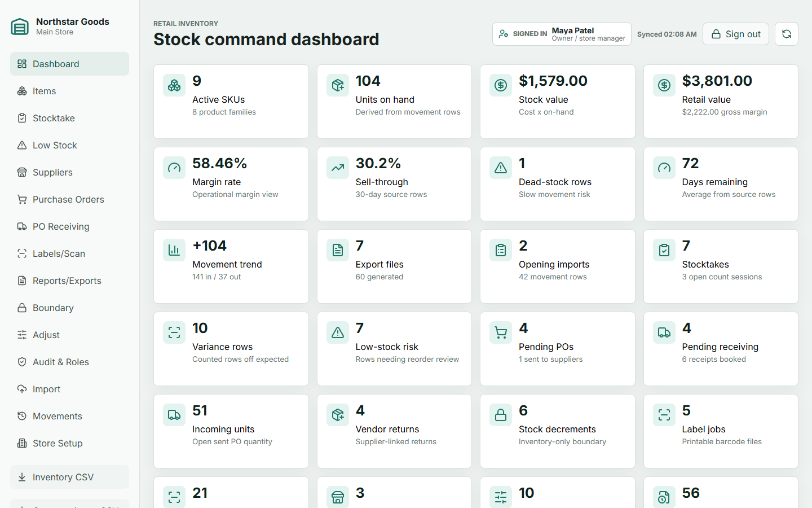The image size is (812, 508).
Task: Click the Export files document icon
Action: (x=338, y=250)
